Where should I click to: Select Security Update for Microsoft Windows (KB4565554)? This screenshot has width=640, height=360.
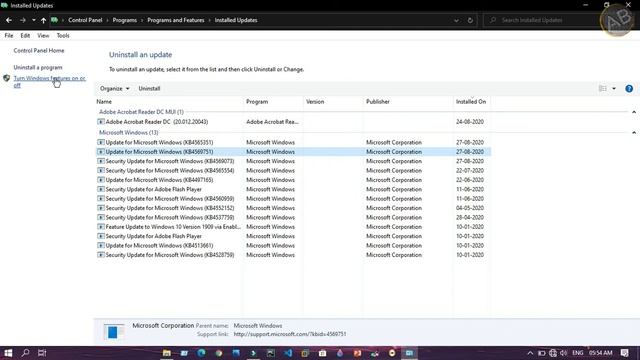[x=293, y=171]
